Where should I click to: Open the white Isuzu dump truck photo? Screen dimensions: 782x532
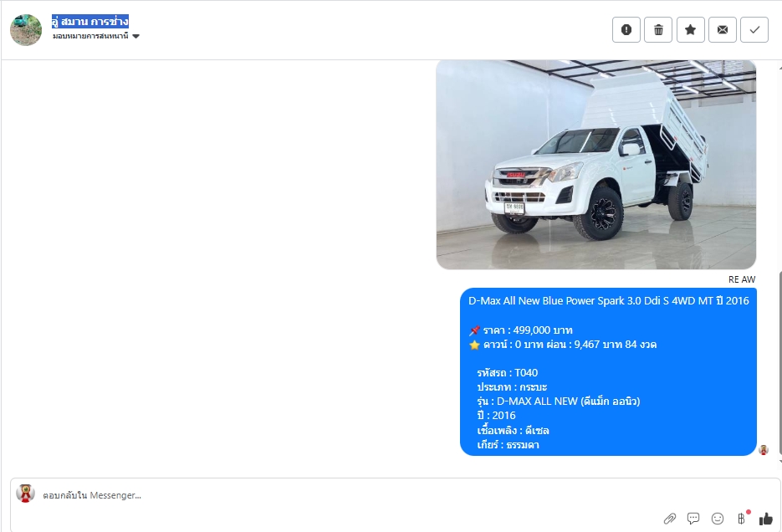pyautogui.click(x=596, y=165)
